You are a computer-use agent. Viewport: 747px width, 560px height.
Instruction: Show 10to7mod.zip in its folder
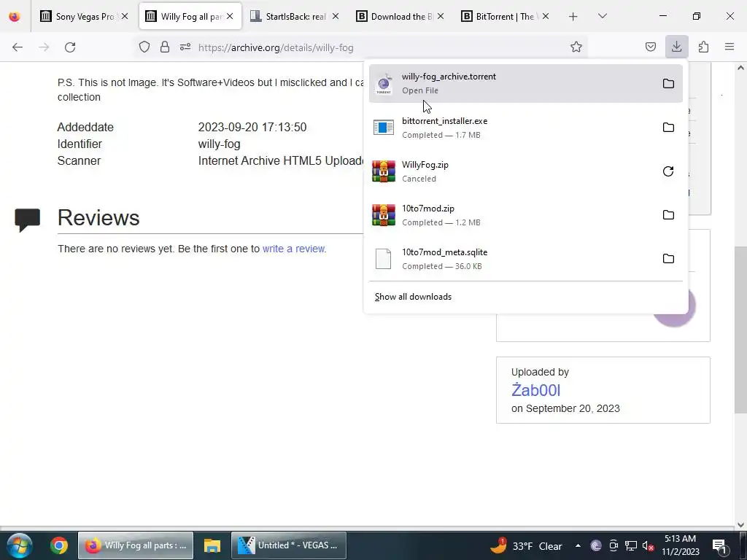668,215
